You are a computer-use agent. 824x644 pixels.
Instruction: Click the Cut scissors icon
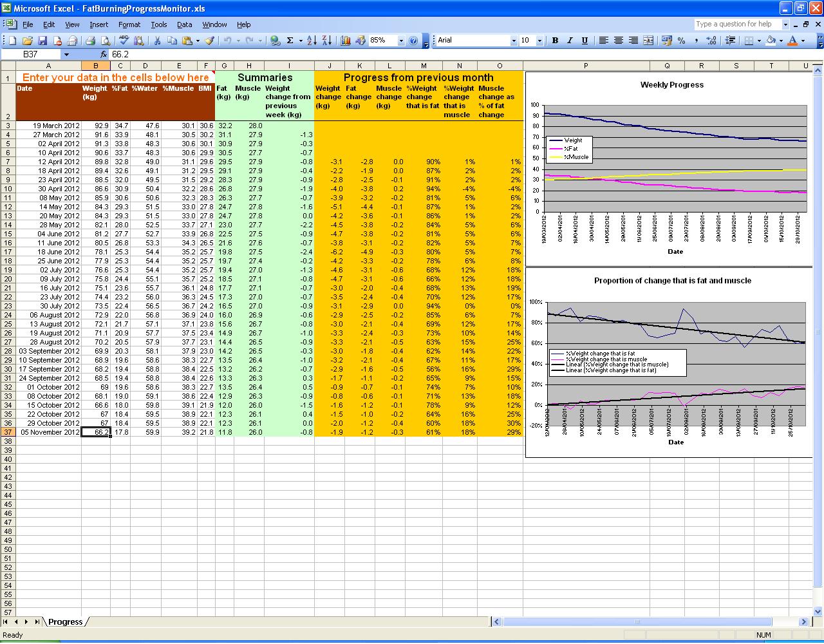pyautogui.click(x=156, y=41)
